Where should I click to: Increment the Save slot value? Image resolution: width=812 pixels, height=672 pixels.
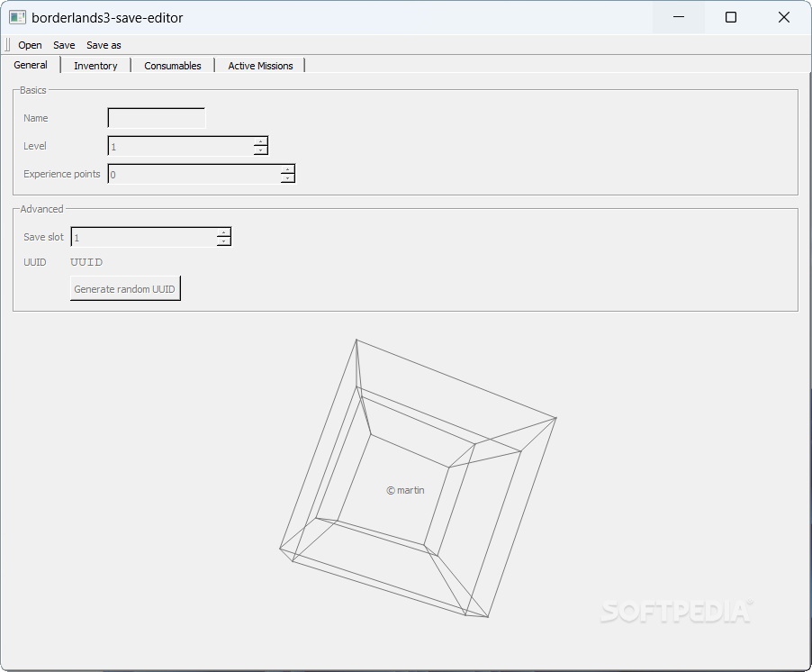pos(224,232)
